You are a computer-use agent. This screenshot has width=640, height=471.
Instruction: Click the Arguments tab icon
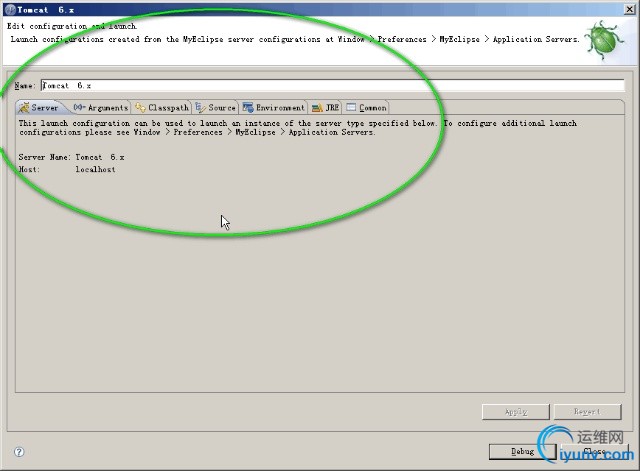tap(79, 107)
